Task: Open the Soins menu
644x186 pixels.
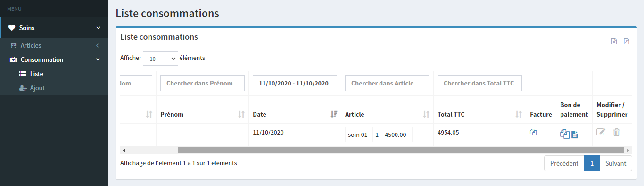Action: tap(55, 28)
